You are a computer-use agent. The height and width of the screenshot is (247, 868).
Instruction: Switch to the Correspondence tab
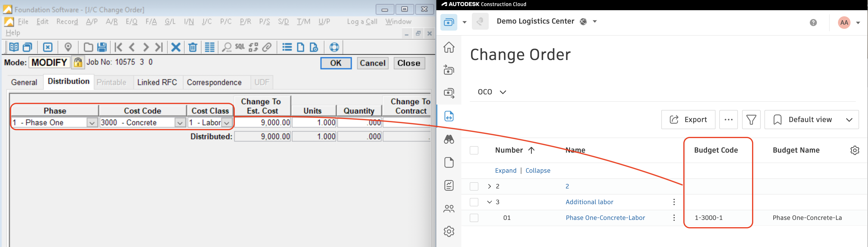(x=214, y=82)
